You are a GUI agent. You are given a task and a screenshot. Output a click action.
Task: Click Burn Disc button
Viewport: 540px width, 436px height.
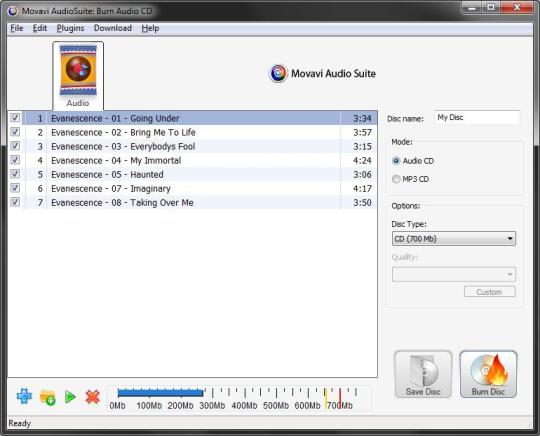coord(488,374)
